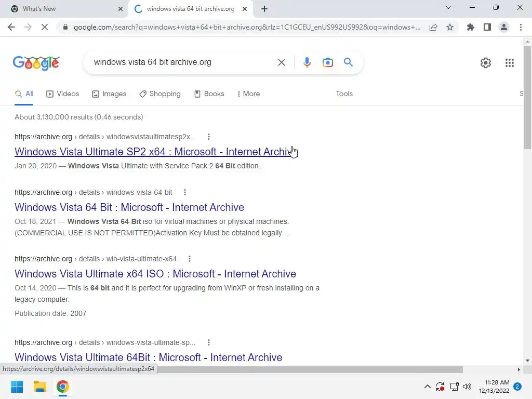Image resolution: width=532 pixels, height=399 pixels.
Task: Open options for windows-vista-ultimate-sp result
Action: 209,343
